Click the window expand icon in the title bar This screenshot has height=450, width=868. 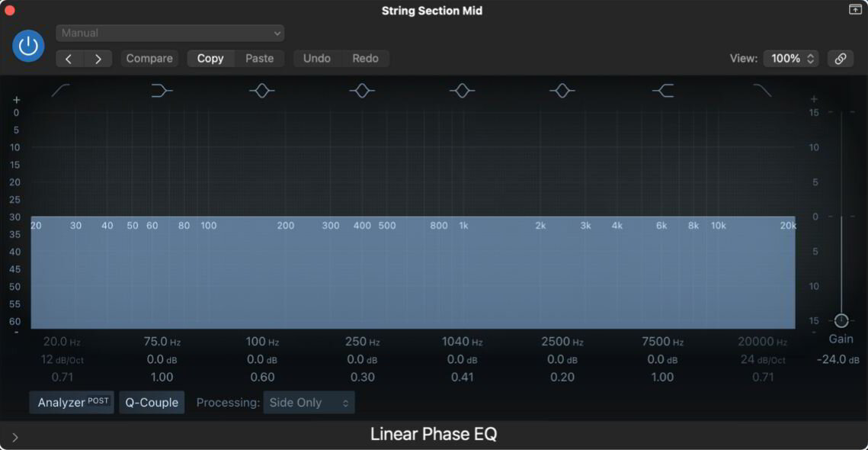click(855, 9)
